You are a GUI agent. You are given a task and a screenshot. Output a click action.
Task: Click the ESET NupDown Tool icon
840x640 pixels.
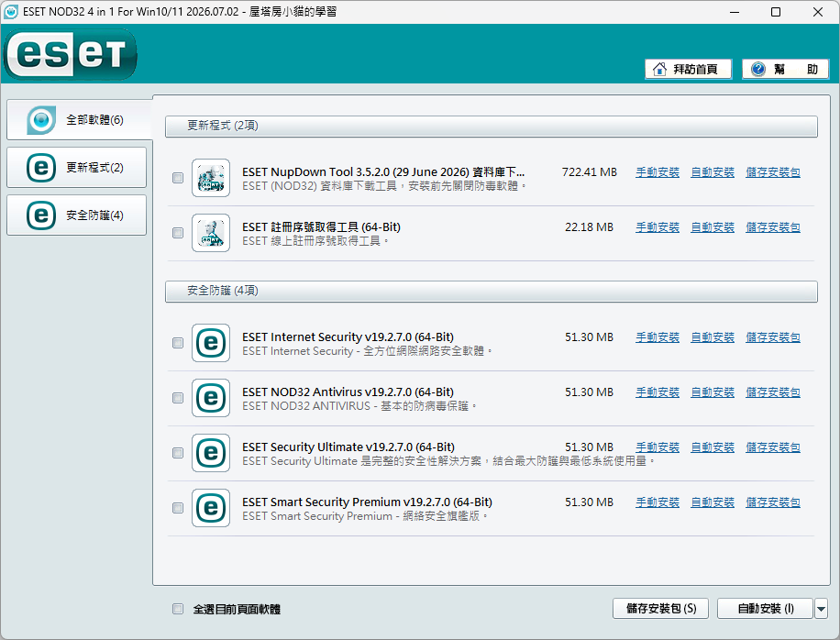click(x=211, y=178)
